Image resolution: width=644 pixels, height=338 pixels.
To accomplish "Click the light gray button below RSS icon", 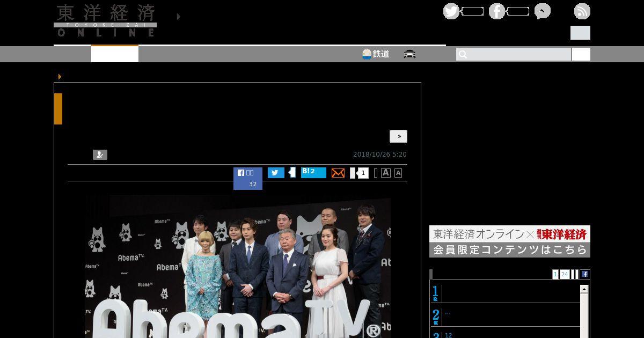I will tap(580, 33).
